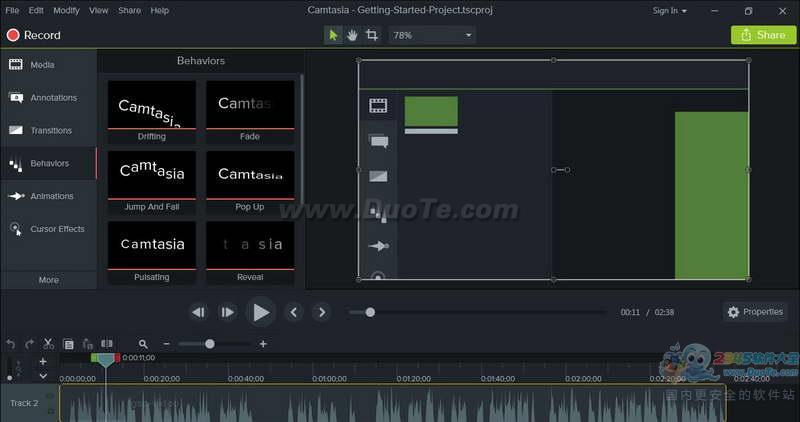Open the Modify menu
This screenshot has height=422, width=800.
[x=66, y=10]
